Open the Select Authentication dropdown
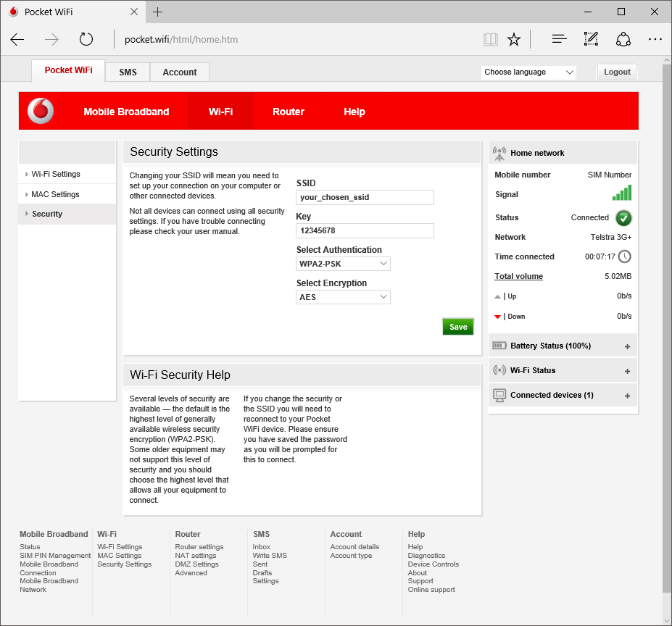This screenshot has height=626, width=672. (x=343, y=264)
